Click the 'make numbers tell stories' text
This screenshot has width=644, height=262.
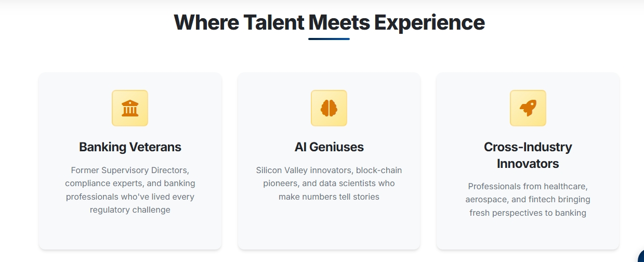click(329, 197)
